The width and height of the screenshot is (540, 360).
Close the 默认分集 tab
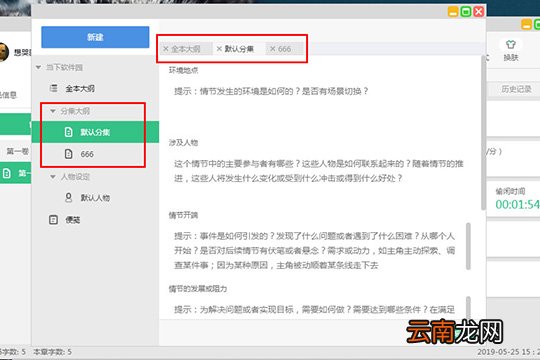pyautogui.click(x=219, y=49)
